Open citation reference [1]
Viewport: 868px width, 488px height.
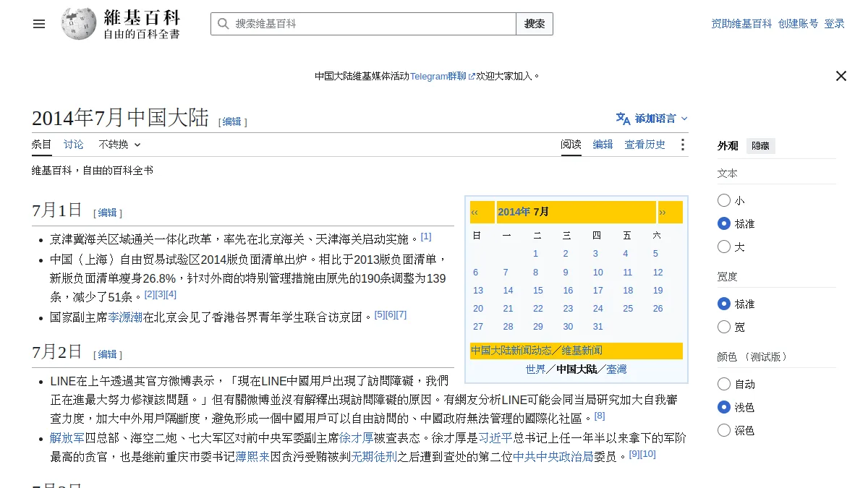pyautogui.click(x=426, y=236)
